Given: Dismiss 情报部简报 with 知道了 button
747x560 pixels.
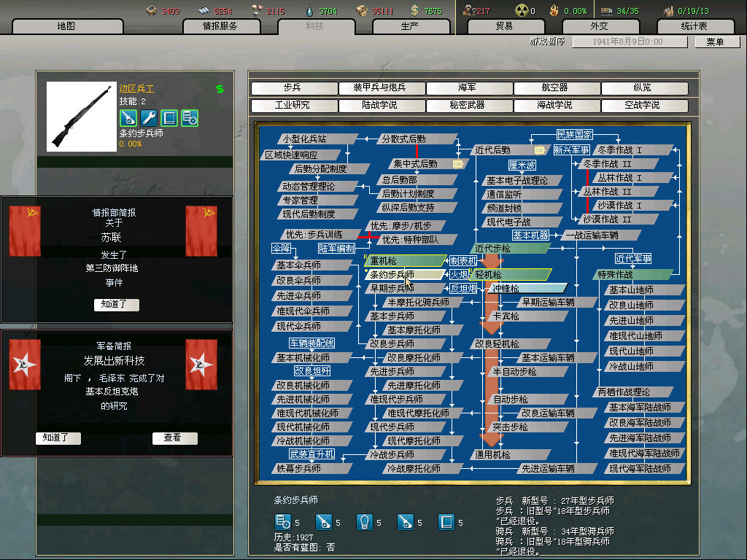Looking at the screenshot, I should tap(116, 304).
